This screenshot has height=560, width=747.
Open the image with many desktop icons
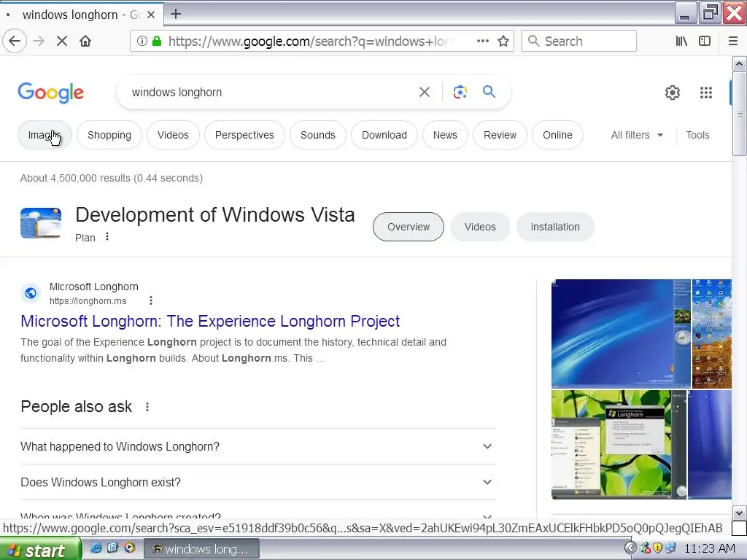pos(712,333)
